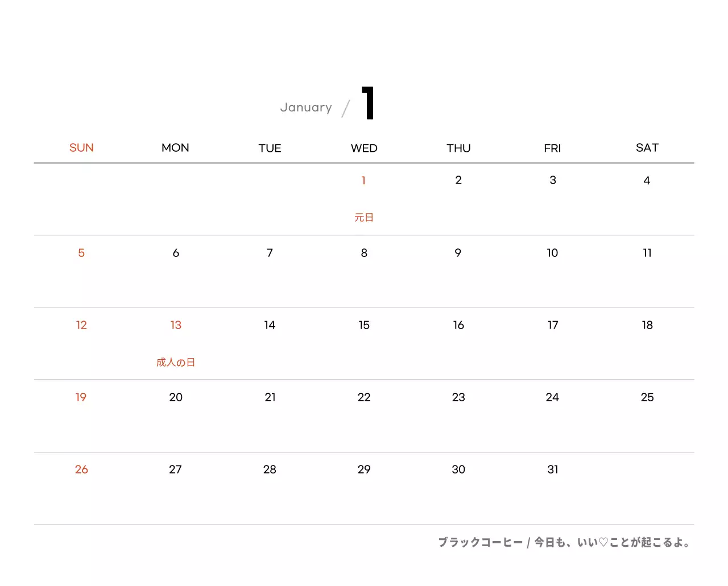Viewport: 728px width, 586px height.
Task: Select Sunday the 26th
Action: coord(81,469)
